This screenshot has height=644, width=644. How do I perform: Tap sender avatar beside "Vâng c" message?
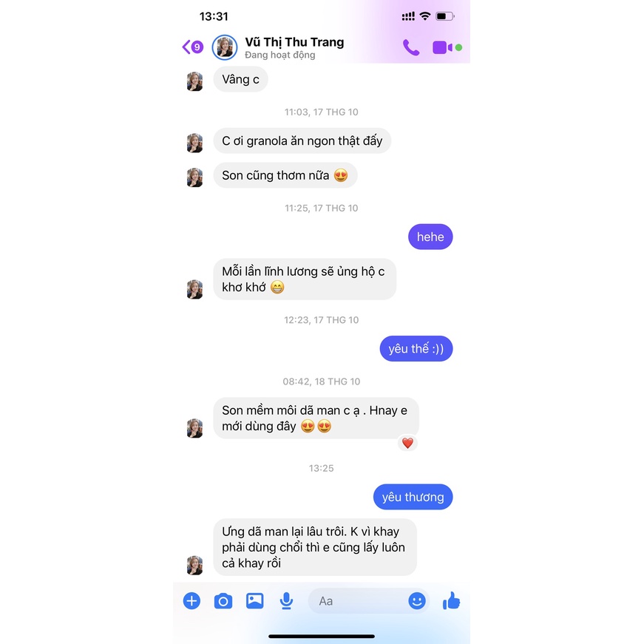[194, 81]
